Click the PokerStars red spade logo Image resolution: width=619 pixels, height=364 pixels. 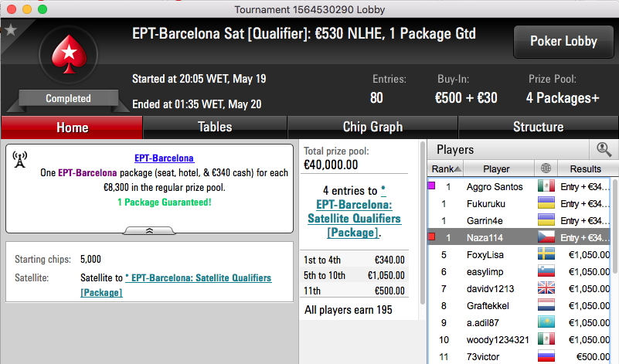click(69, 54)
